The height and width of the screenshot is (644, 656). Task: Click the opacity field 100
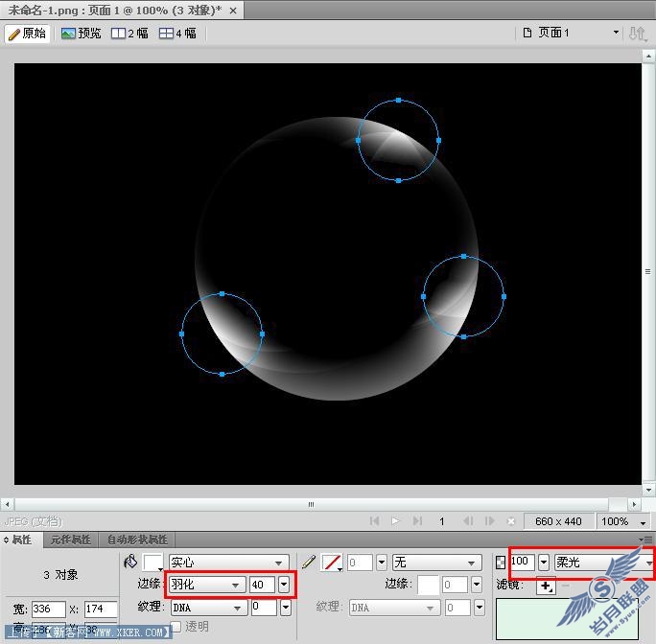point(522,562)
